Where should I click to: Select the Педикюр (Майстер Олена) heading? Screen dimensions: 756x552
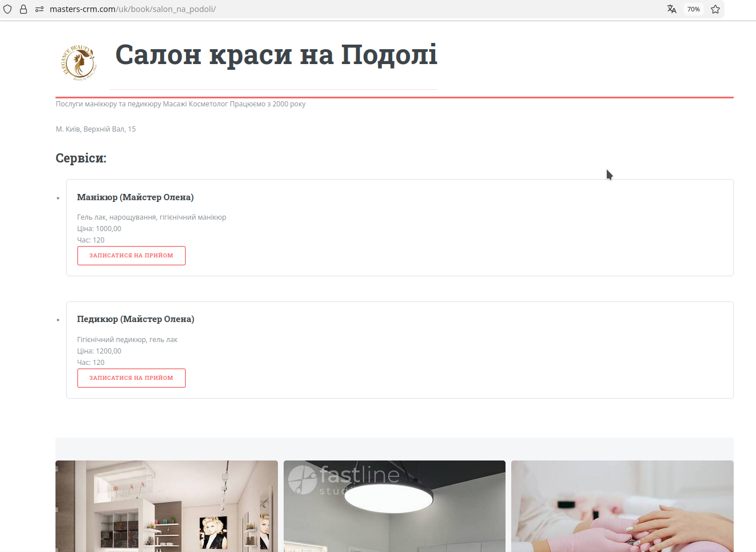pyautogui.click(x=136, y=319)
